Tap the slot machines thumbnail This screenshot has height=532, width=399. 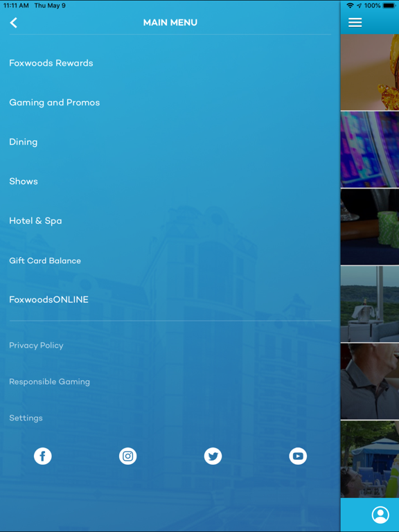pos(370,150)
